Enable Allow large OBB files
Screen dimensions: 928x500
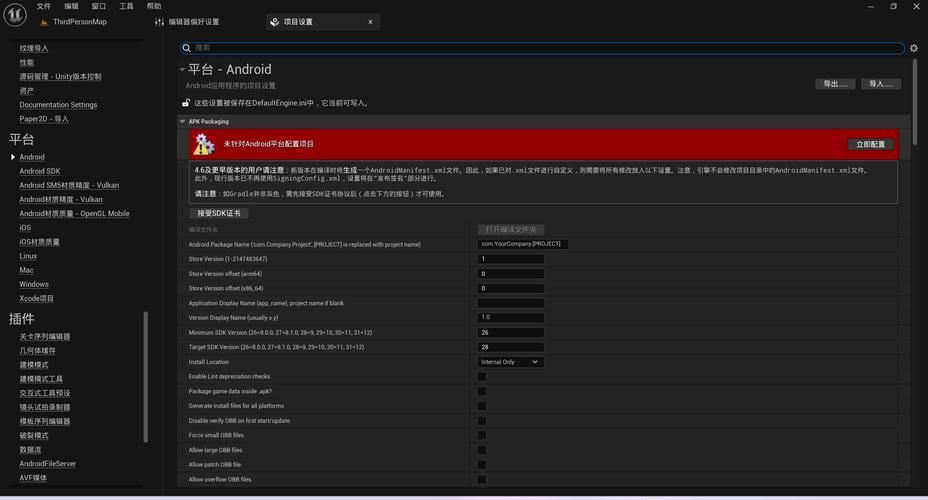point(482,450)
